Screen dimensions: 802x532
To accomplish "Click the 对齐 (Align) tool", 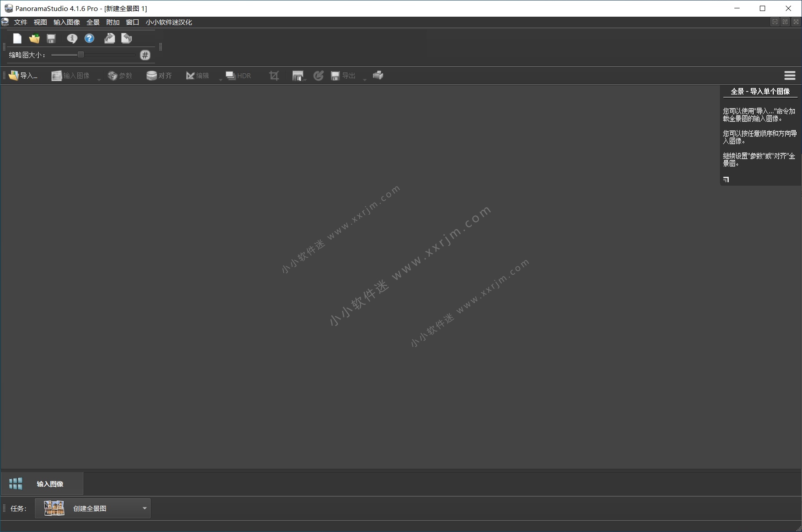I will pyautogui.click(x=159, y=75).
